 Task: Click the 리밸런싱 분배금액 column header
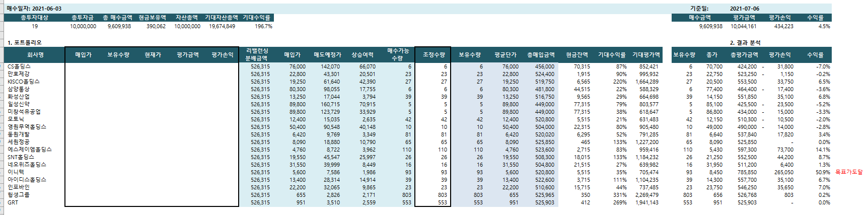coord(257,55)
